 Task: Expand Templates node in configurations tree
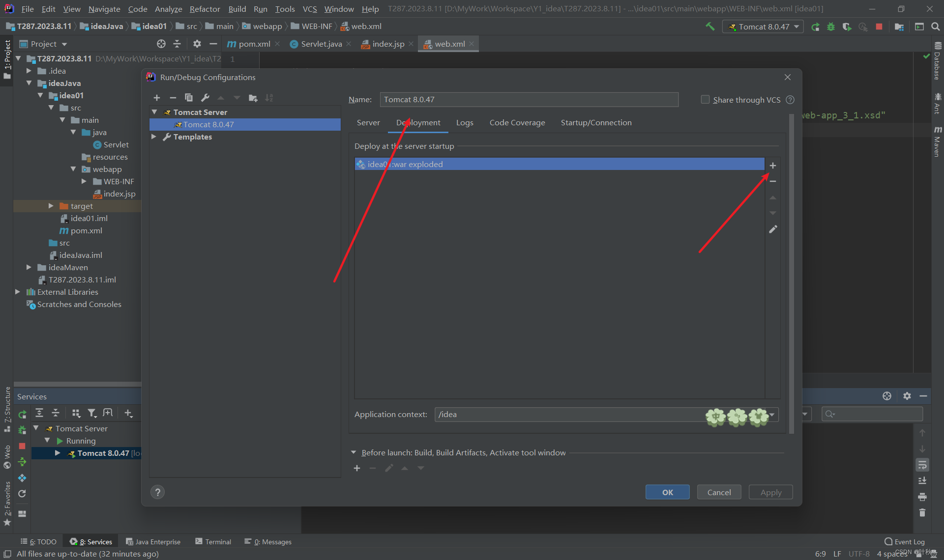point(155,137)
